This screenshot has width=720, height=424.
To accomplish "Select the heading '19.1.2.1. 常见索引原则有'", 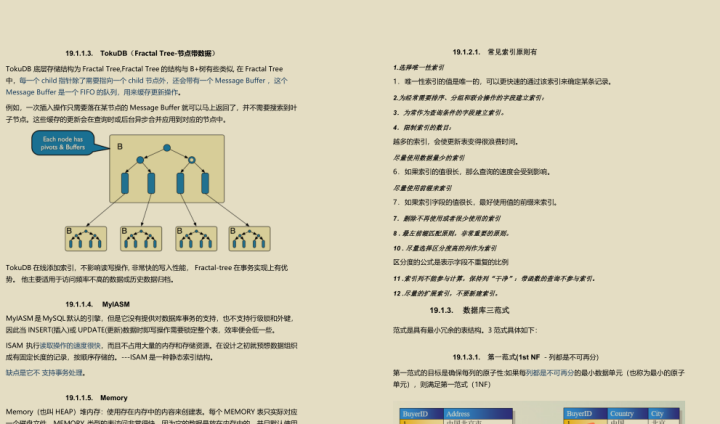I will 494,52.
